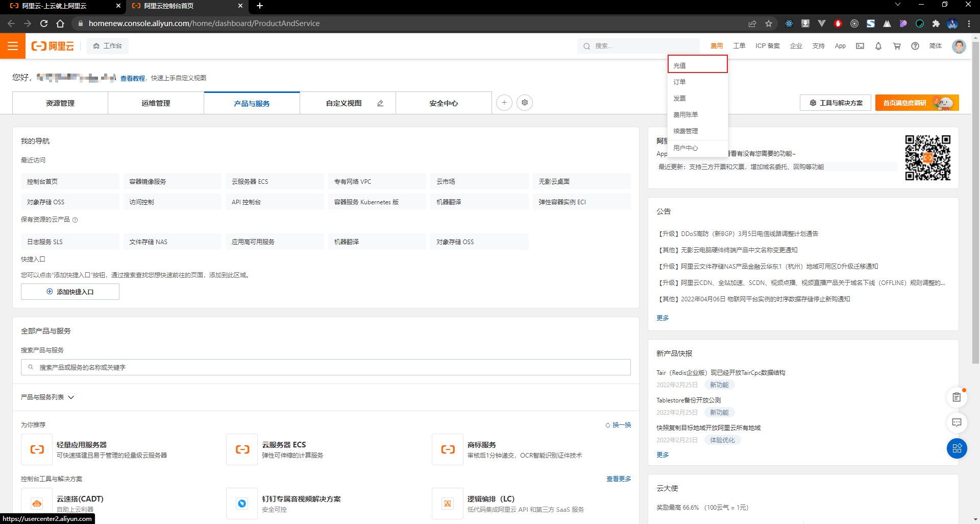980x524 pixels.
Task: Edit custom view with pencil icon
Action: coord(380,103)
